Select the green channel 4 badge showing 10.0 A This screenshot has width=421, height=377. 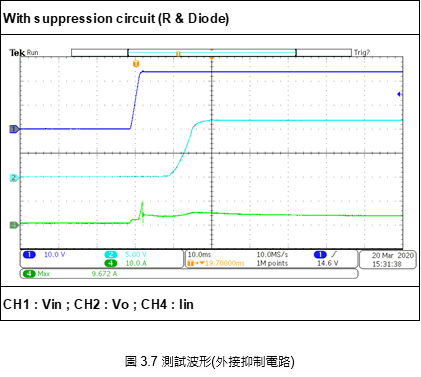click(111, 263)
